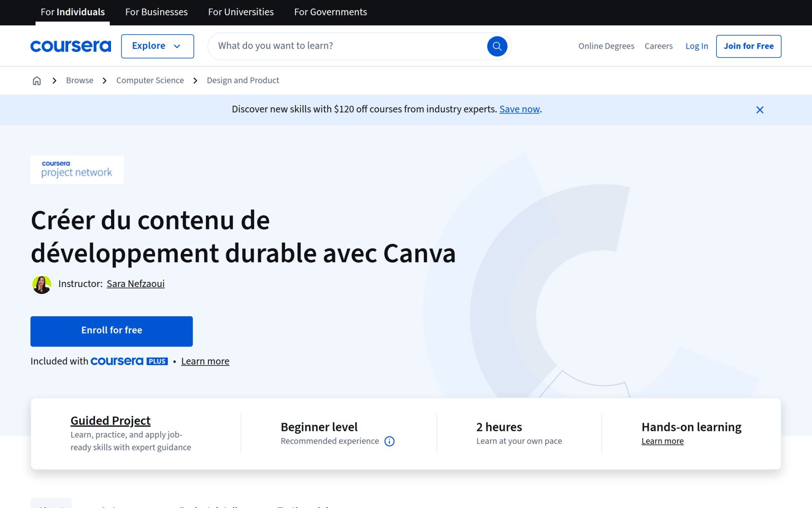Switch to For Governments tab
The height and width of the screenshot is (508, 812).
point(330,12)
